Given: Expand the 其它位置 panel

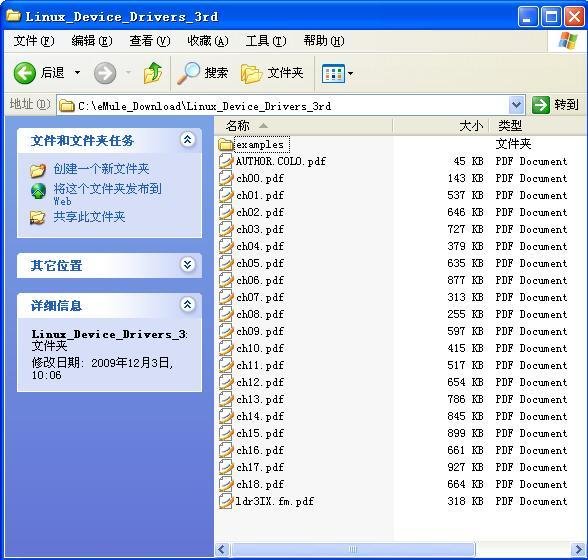Looking at the screenshot, I should (188, 264).
